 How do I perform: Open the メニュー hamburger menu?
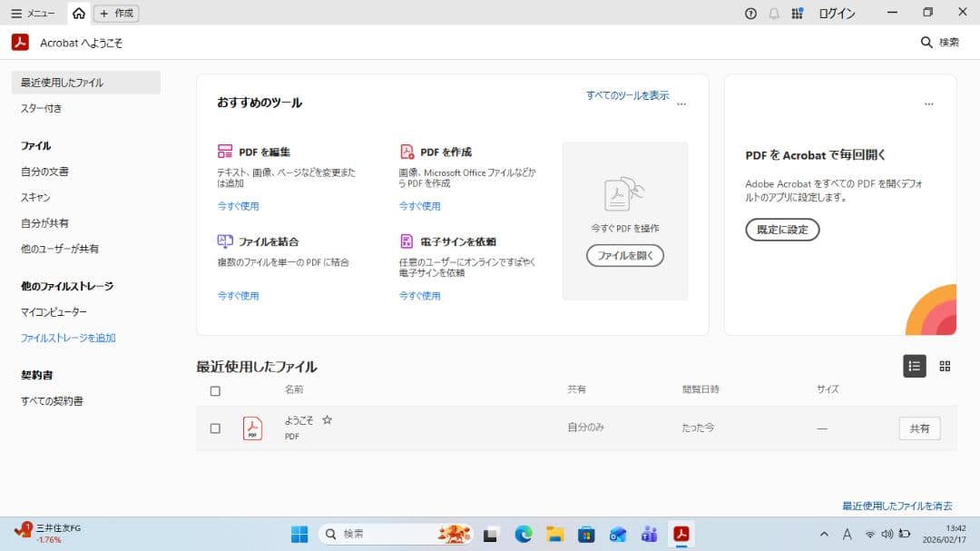[x=33, y=14]
